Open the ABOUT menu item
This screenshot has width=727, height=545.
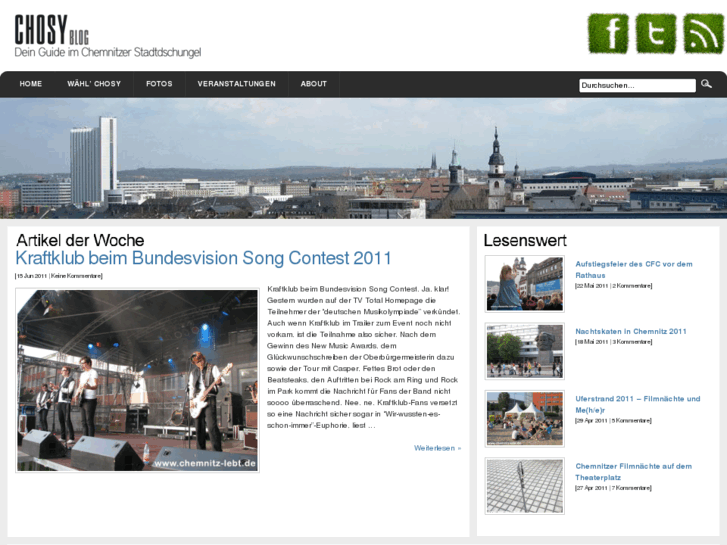coord(313,84)
